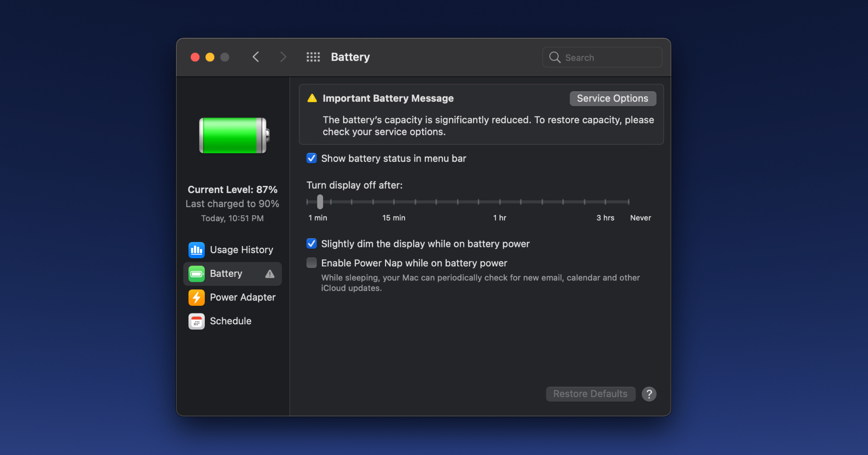Screen dimensions: 868x455
Task: Click the Last charged to 90% text
Action: [232, 204]
